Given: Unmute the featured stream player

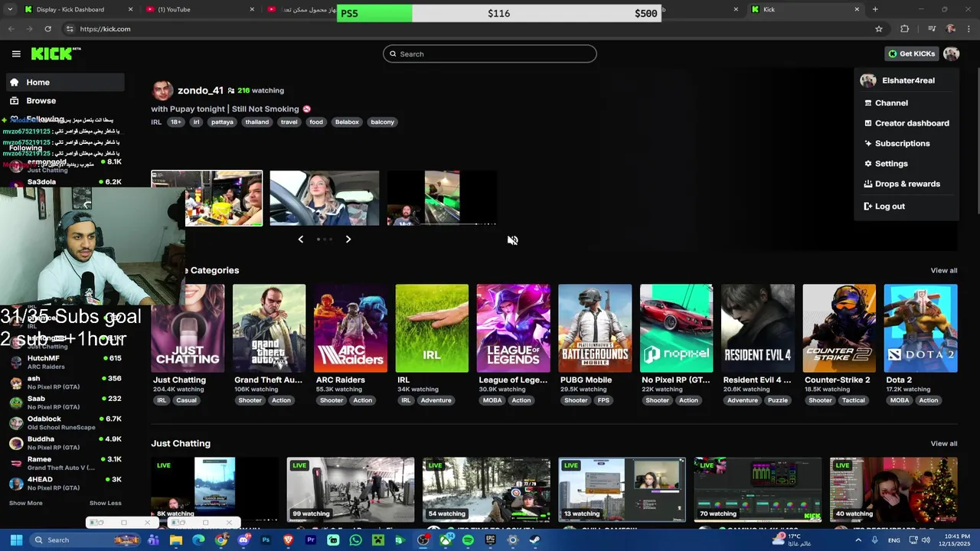Looking at the screenshot, I should (512, 240).
